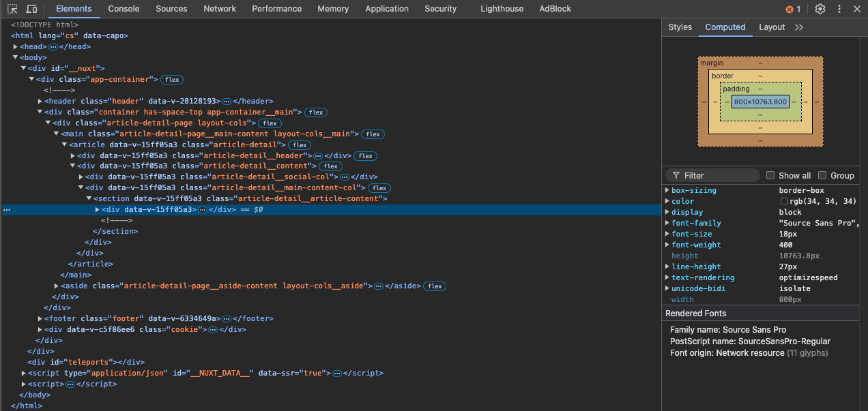Viewport: 868px width, 411px height.
Task: Expand the box-sizing computed property
Action: [667, 190]
